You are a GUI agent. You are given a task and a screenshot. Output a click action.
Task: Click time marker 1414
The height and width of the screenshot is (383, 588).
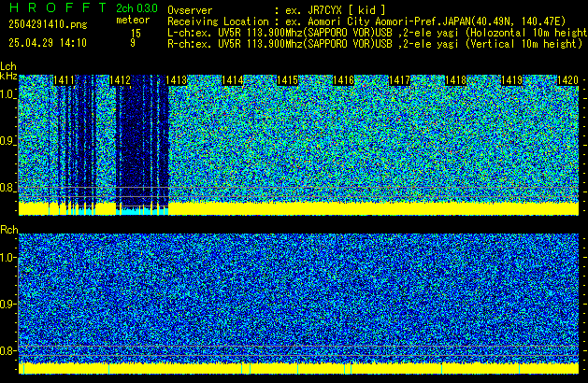(x=233, y=80)
